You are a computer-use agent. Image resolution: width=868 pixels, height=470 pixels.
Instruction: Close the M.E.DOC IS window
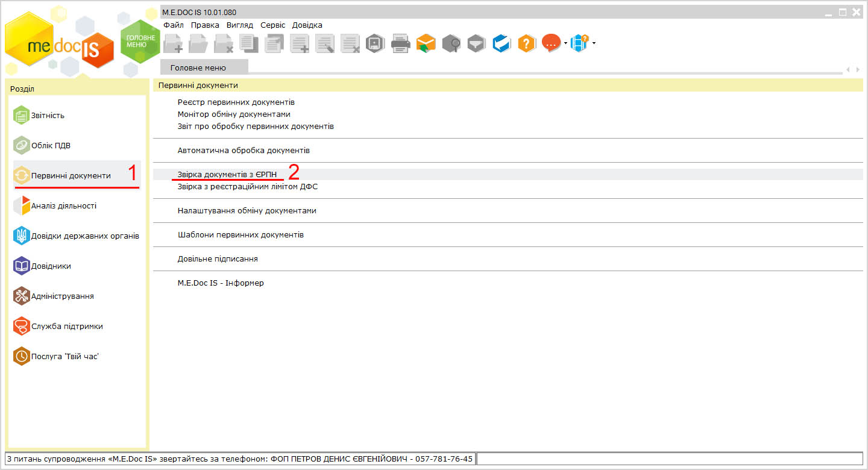856,11
